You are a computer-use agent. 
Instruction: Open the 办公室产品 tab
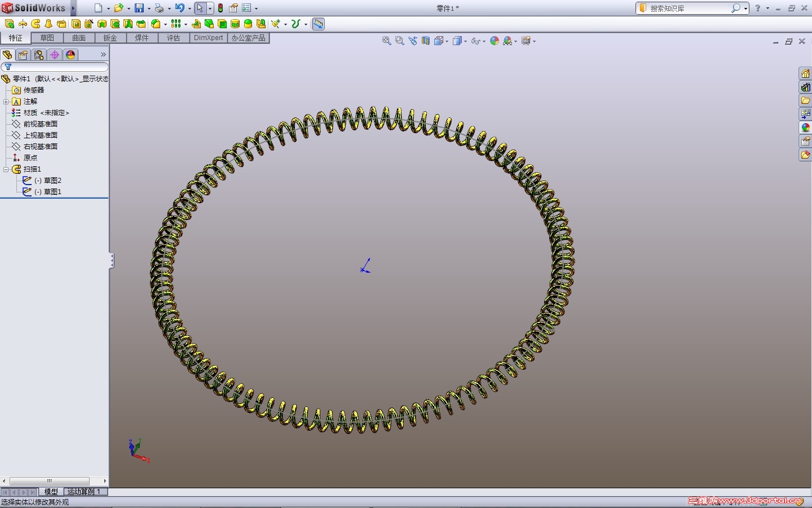click(x=249, y=38)
